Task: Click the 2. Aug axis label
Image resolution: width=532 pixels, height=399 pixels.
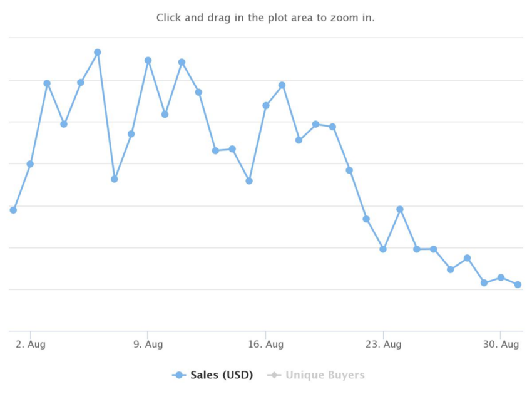Action: click(31, 345)
